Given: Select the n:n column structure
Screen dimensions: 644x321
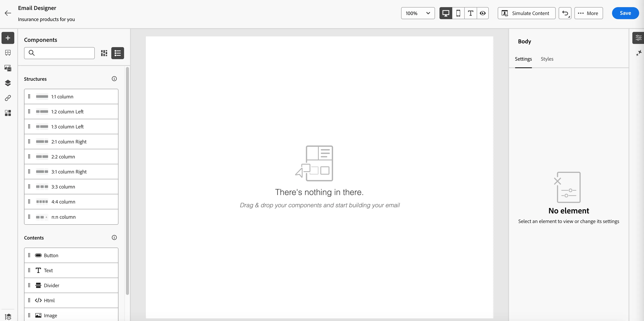Looking at the screenshot, I should click(71, 217).
